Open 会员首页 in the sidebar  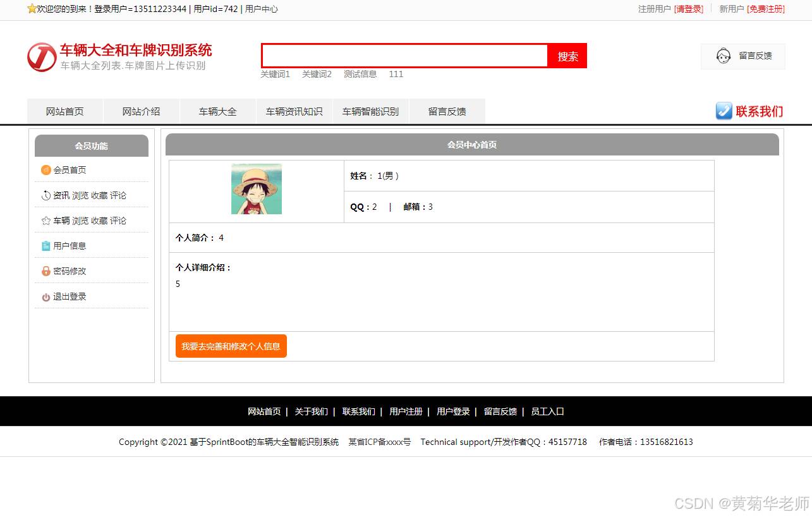(x=70, y=170)
